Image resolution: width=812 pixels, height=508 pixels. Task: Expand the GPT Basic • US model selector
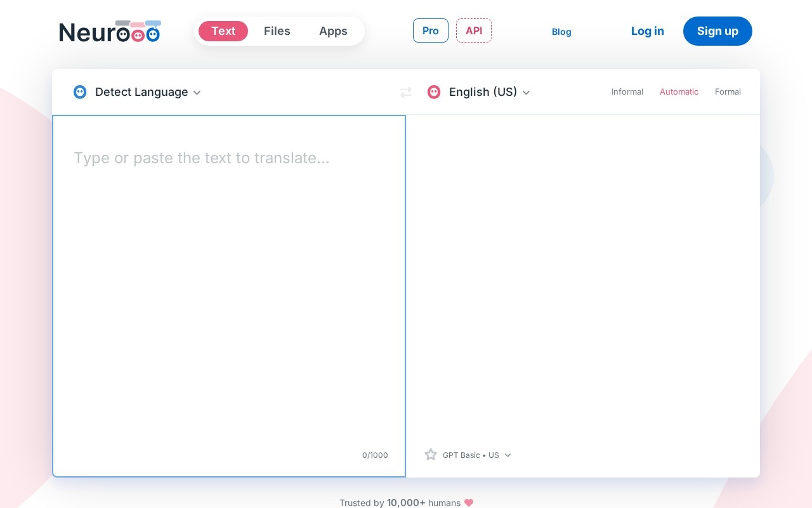click(476, 455)
